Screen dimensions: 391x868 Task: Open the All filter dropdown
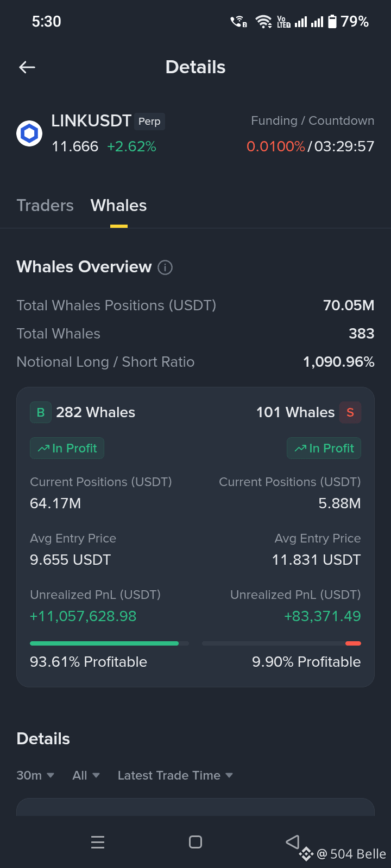coord(86,775)
